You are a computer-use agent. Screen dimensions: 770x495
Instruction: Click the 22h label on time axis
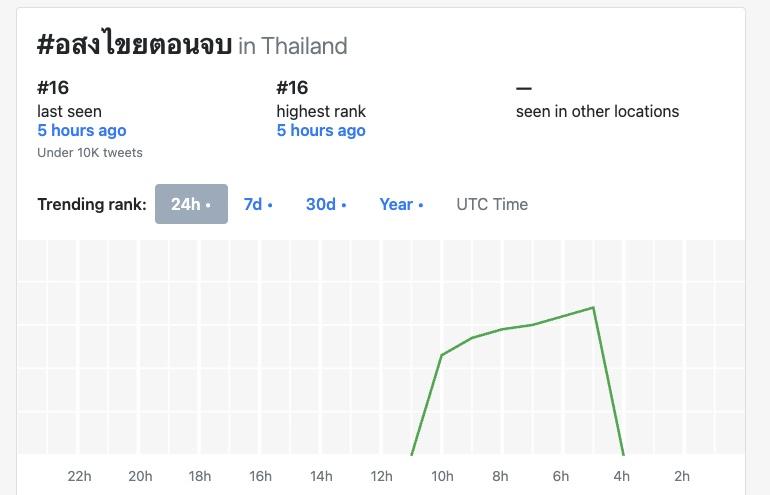80,476
